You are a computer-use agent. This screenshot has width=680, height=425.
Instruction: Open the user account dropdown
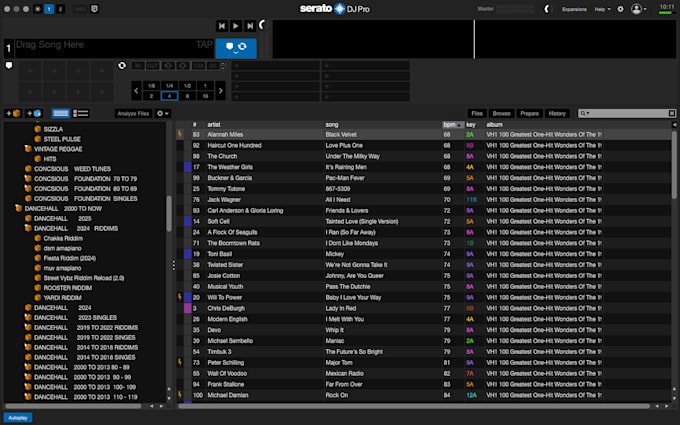click(x=639, y=9)
